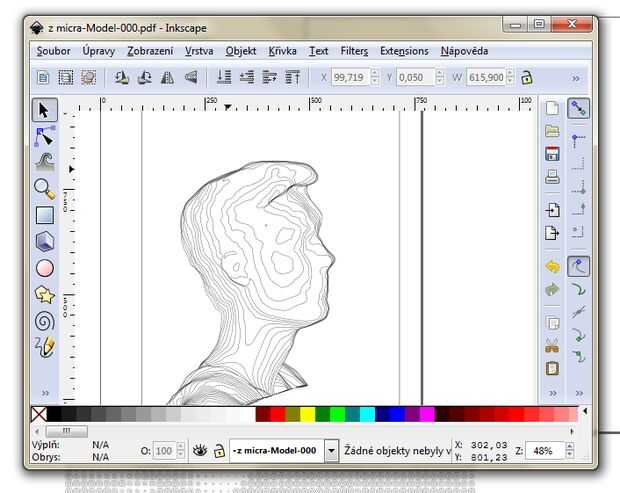This screenshot has height=493, width=620.
Task: Redo action green arrow
Action: (x=552, y=289)
